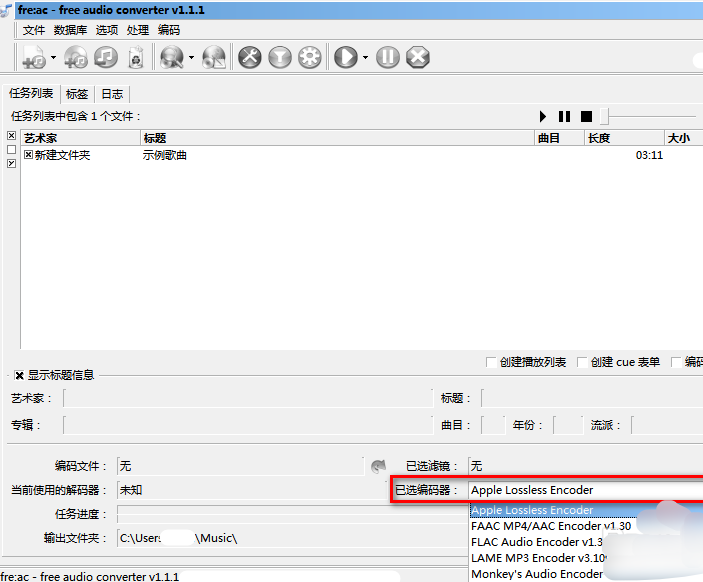
Task: Click the 艺术家 input field
Action: pos(248,398)
